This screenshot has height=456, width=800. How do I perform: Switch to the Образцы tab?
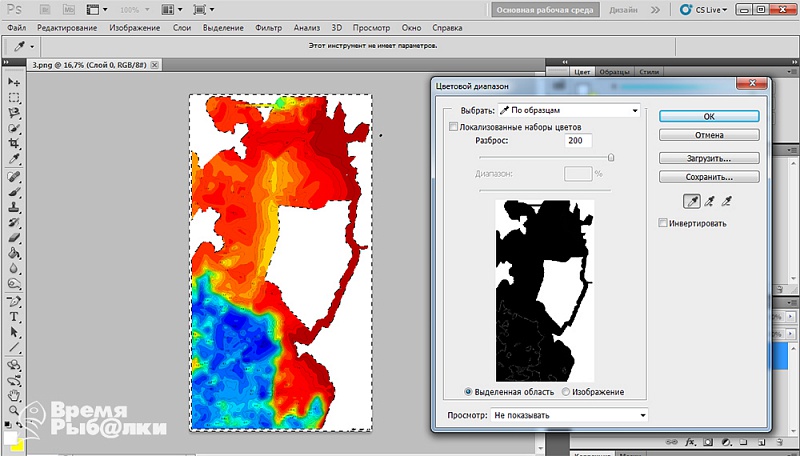pos(614,72)
